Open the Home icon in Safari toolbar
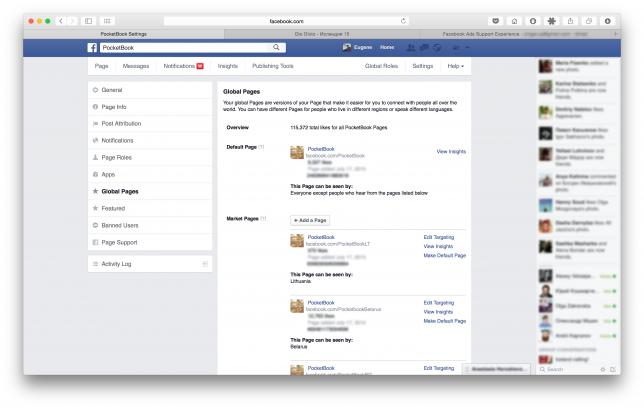 pos(514,21)
